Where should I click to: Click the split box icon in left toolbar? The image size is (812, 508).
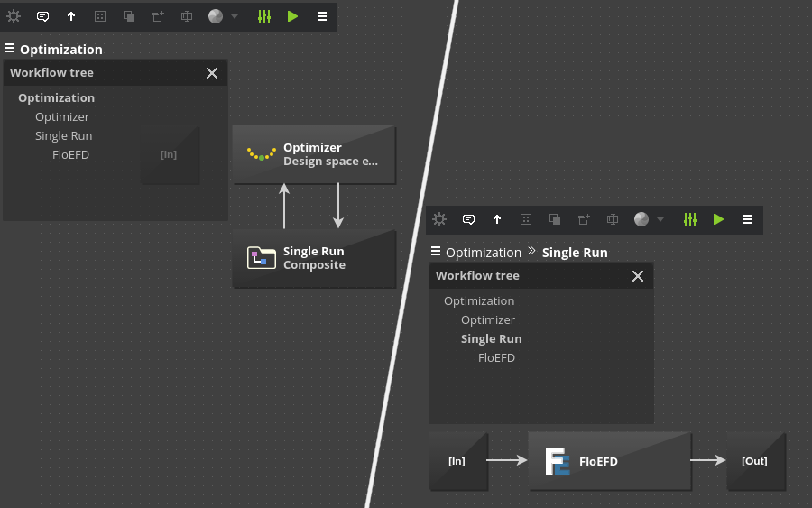pos(187,16)
